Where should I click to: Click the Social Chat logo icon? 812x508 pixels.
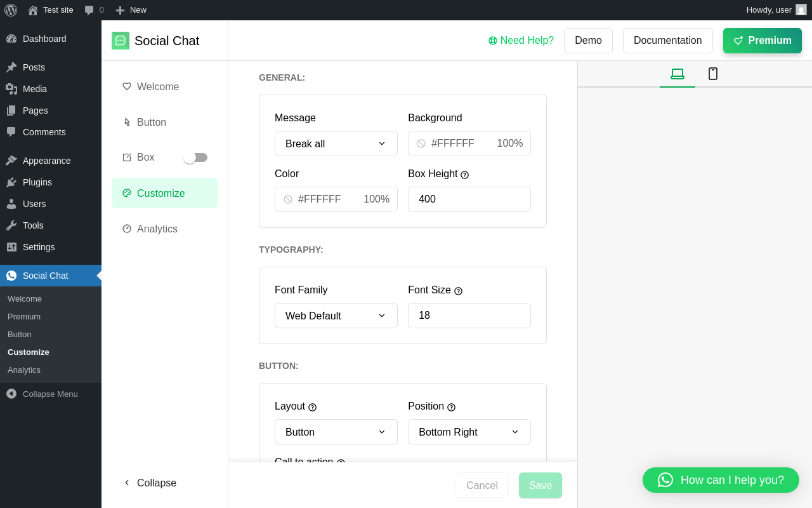[x=121, y=41]
